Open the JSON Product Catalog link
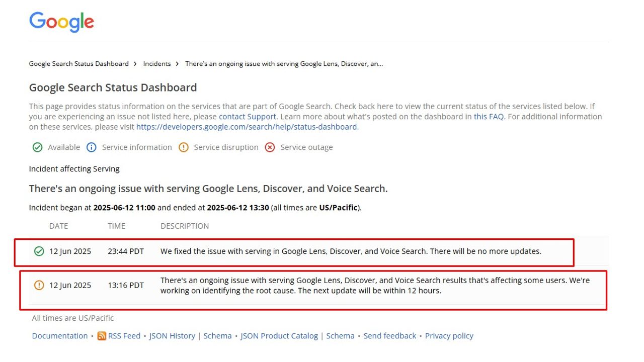Viewport: 644px width, 362px height. click(279, 336)
